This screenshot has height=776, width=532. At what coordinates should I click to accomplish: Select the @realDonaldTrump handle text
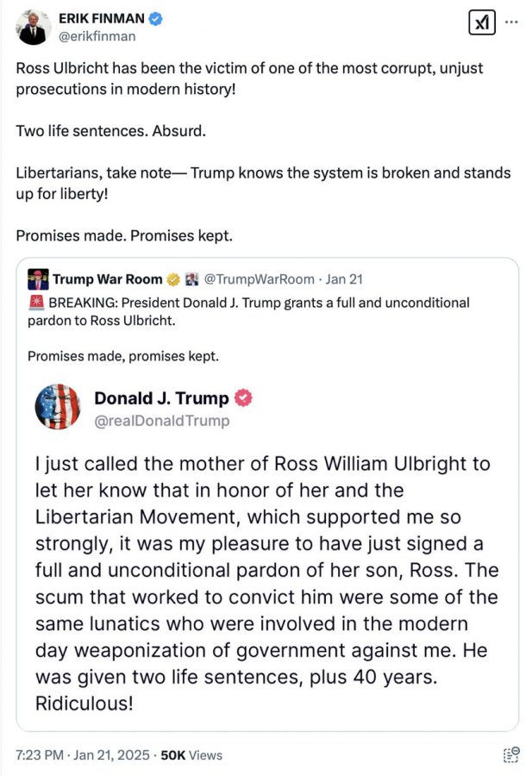point(161,421)
